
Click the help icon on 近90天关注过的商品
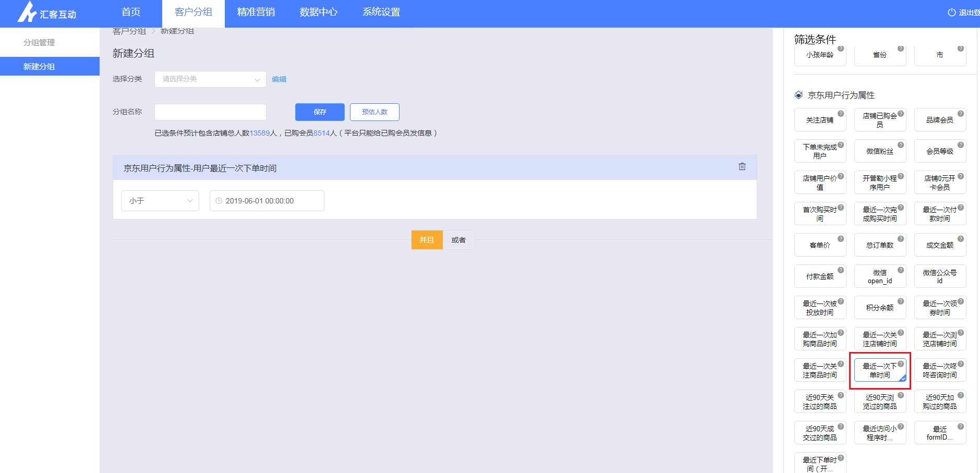[841, 395]
